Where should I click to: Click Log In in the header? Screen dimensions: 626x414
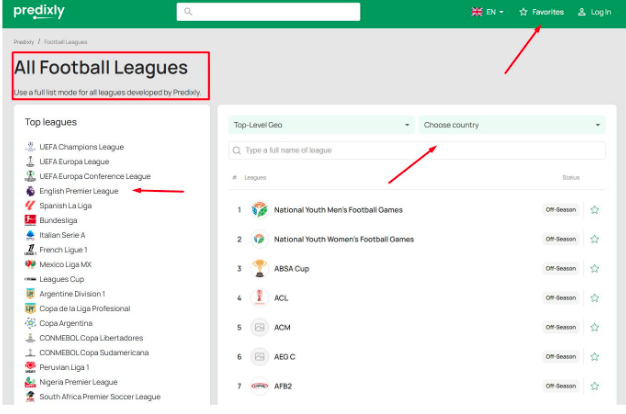594,12
